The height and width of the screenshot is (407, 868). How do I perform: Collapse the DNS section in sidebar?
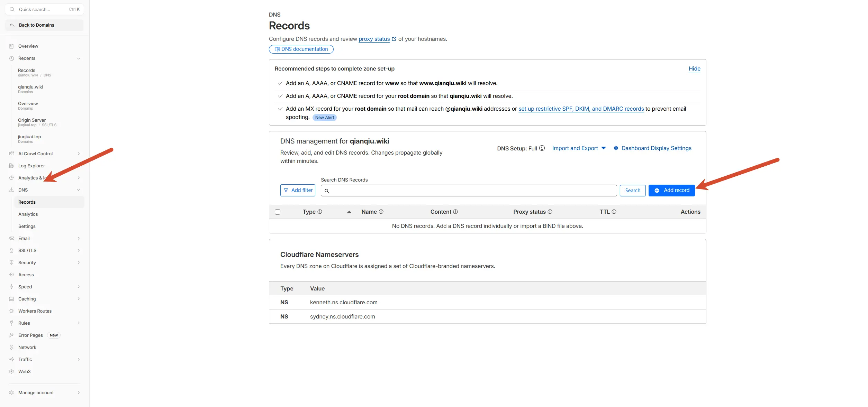pyautogui.click(x=79, y=190)
